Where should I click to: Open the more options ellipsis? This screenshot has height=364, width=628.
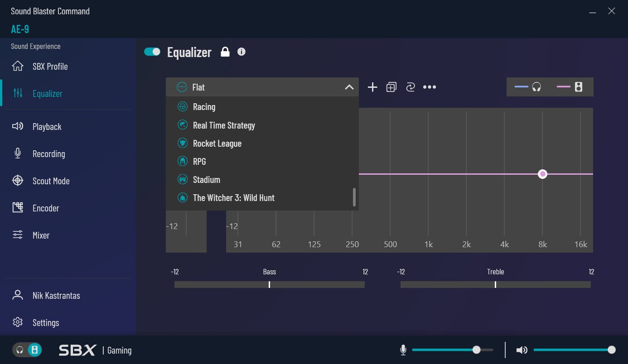[430, 87]
